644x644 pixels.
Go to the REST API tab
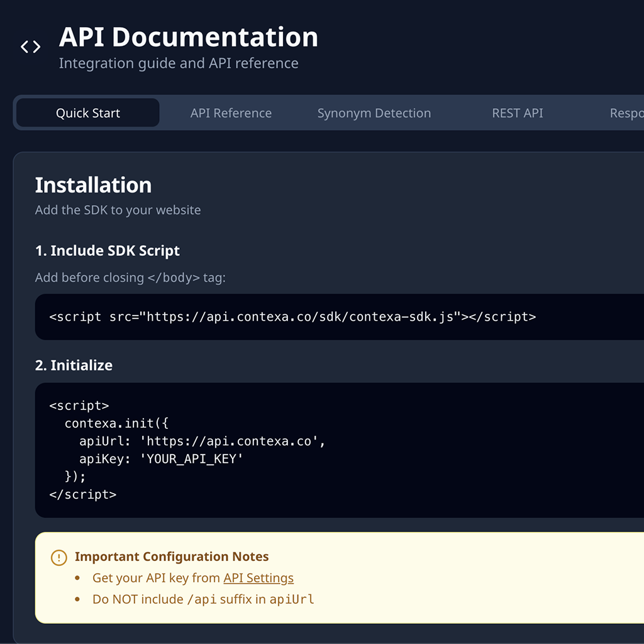[517, 113]
